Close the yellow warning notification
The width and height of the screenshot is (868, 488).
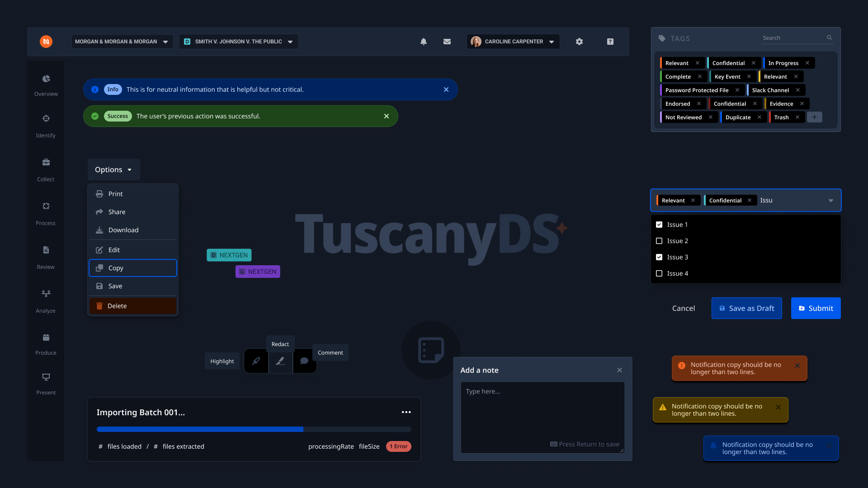point(778,407)
